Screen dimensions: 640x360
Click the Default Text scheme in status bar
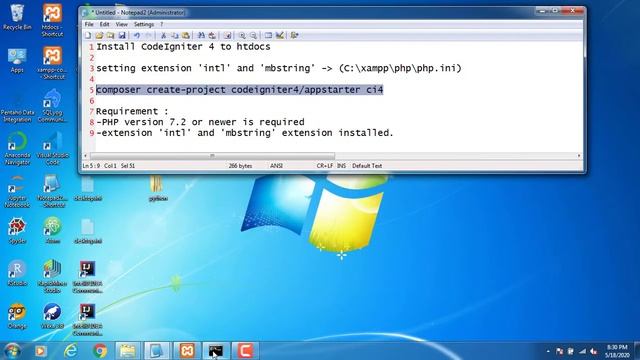pos(367,166)
